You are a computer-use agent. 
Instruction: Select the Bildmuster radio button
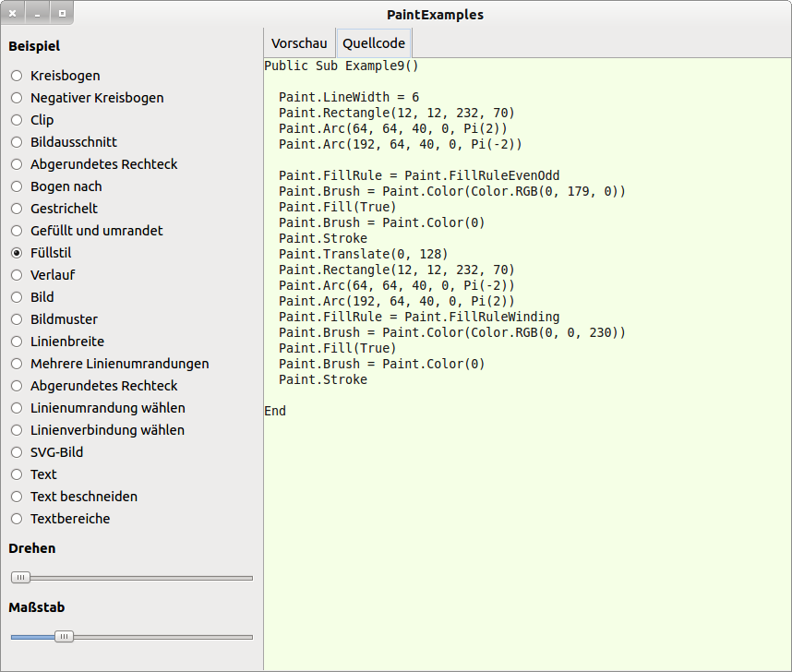coord(16,319)
